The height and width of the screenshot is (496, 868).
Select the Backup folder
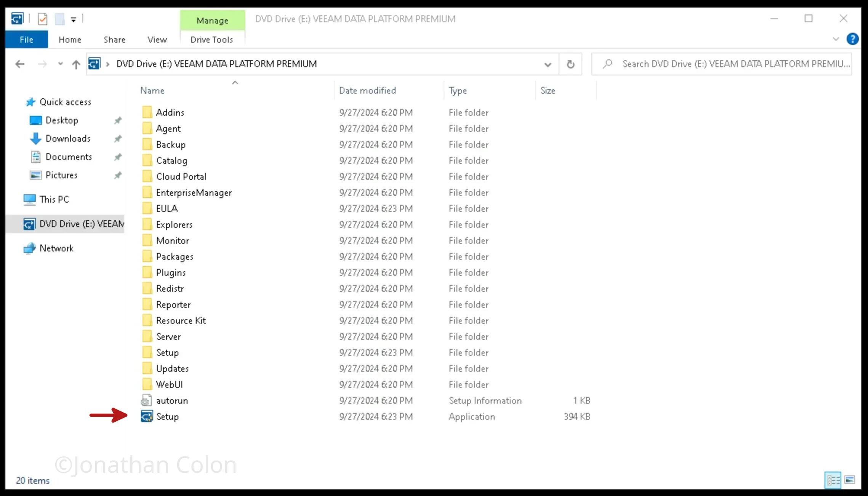click(164, 144)
